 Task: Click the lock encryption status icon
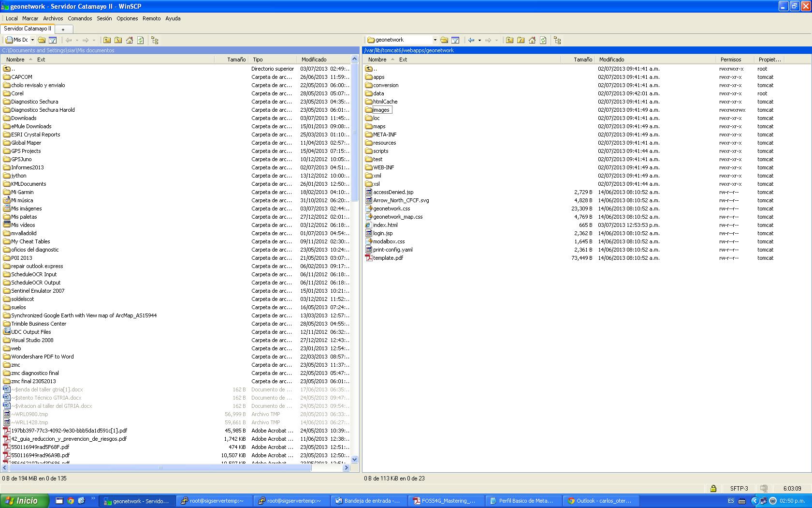(713, 488)
